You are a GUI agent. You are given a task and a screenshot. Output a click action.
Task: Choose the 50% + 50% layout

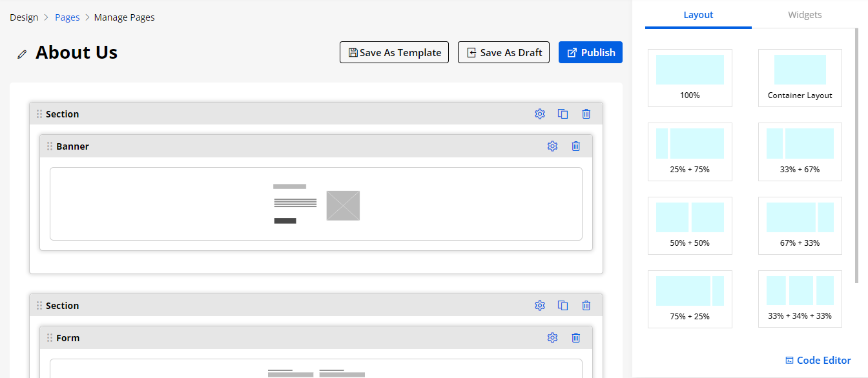[690, 225]
